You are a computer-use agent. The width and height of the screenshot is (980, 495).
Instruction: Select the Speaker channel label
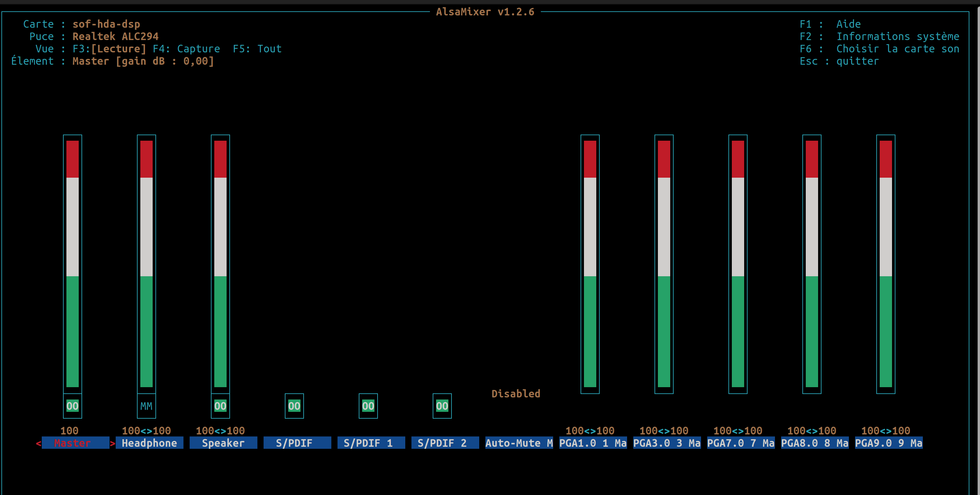pos(223,443)
